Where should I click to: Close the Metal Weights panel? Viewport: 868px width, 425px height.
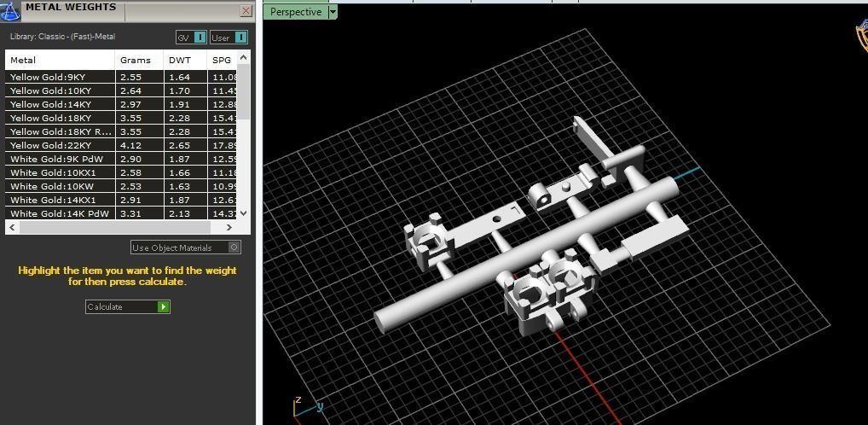[246, 10]
